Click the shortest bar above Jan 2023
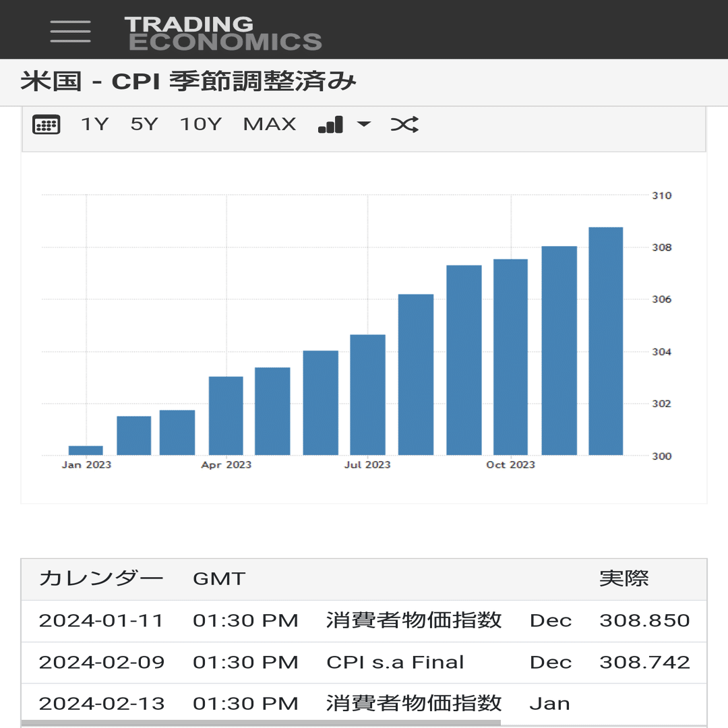 pyautogui.click(x=86, y=450)
